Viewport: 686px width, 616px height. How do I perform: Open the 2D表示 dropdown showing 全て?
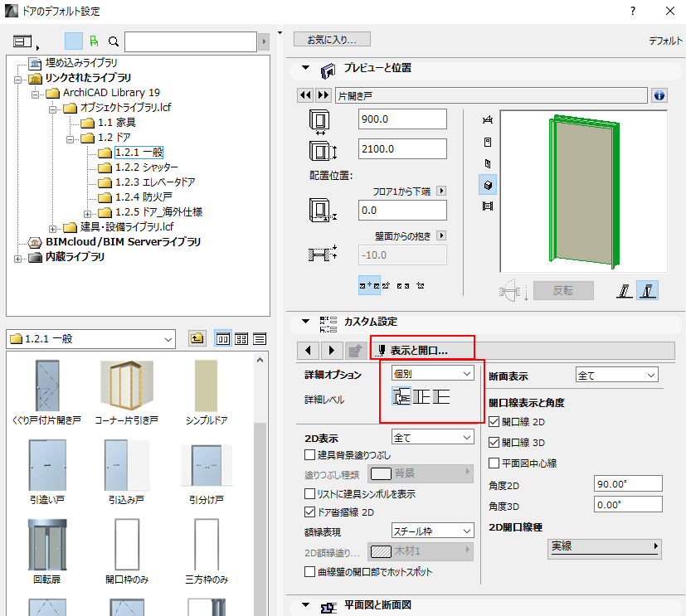pos(432,437)
